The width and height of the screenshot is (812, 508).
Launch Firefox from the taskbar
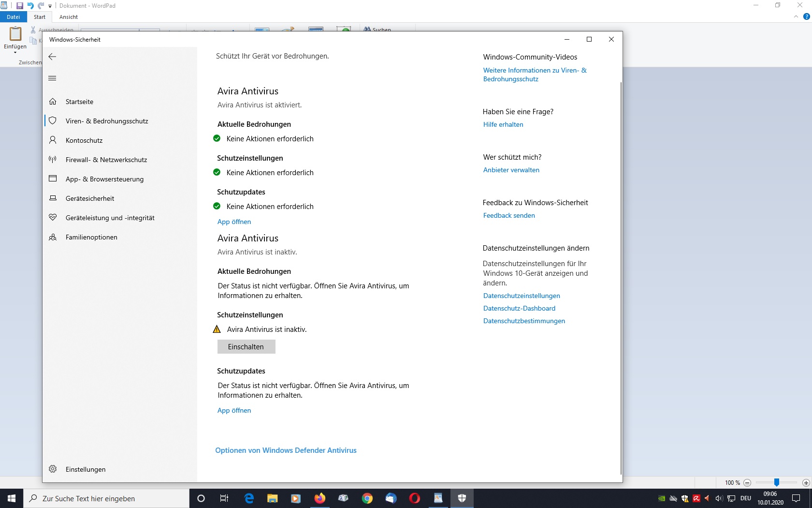(320, 498)
